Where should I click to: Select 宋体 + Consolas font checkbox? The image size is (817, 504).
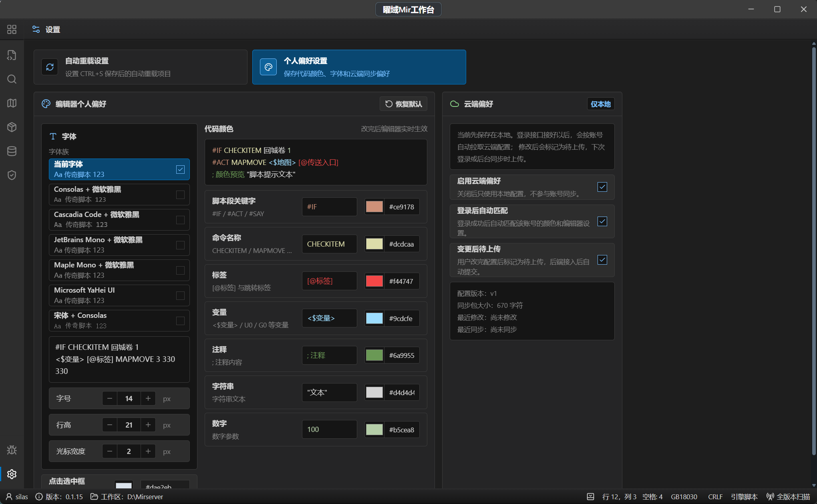180,321
